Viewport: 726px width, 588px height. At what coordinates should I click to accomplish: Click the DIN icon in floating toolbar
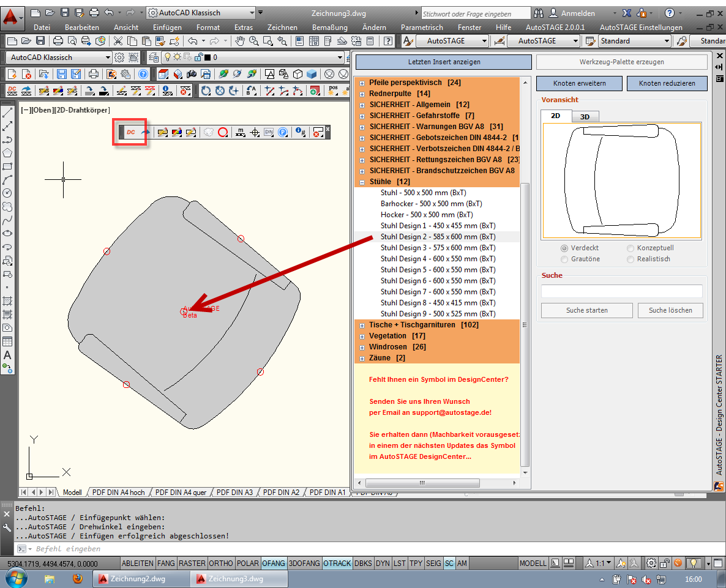tap(269, 132)
